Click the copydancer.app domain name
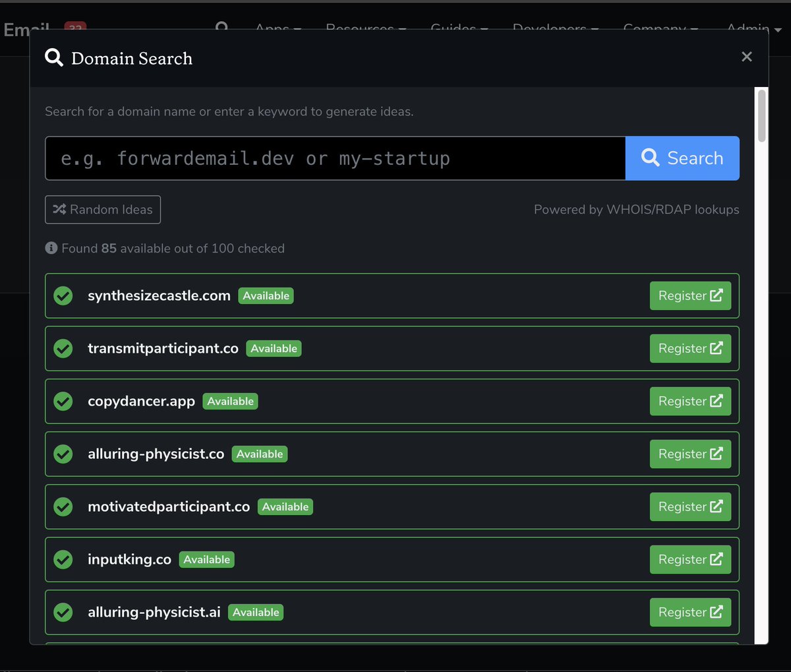 141,401
